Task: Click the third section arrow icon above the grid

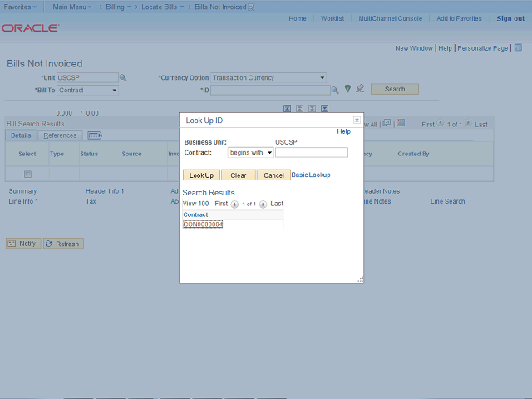Action: click(x=313, y=109)
